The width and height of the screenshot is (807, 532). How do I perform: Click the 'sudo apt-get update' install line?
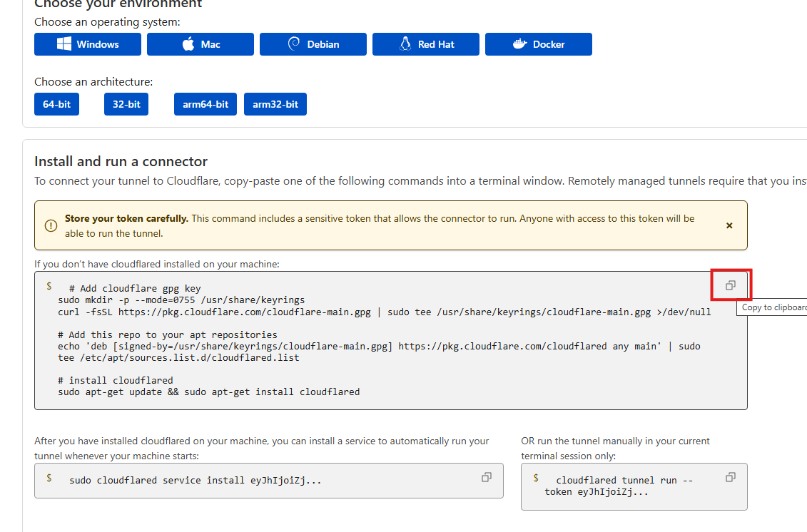[x=208, y=392]
